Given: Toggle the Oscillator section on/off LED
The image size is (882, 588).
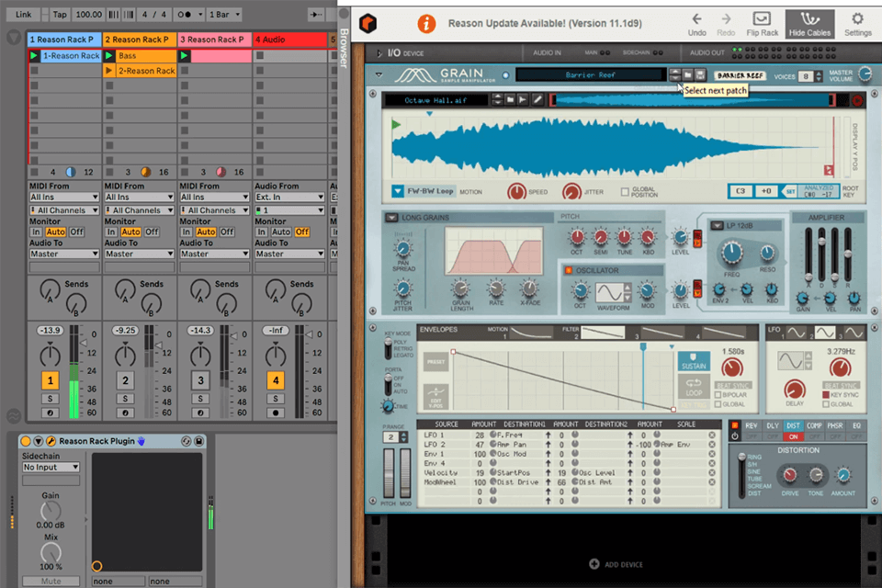Looking at the screenshot, I should [568, 271].
